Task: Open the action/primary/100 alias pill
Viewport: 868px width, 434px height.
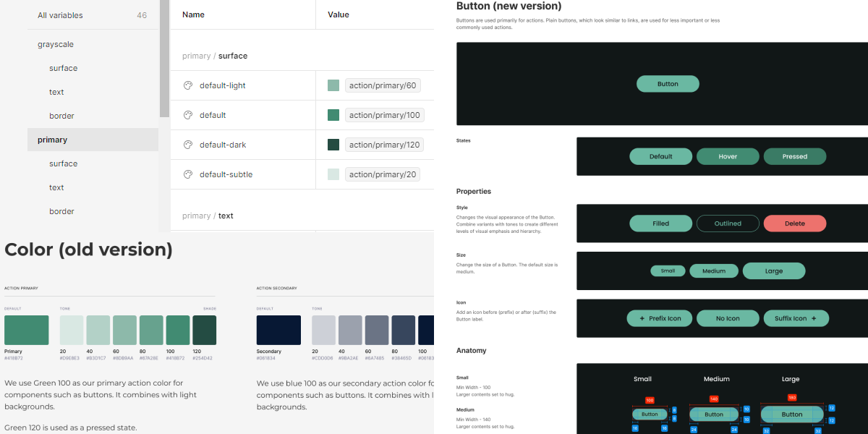Action: coord(384,115)
